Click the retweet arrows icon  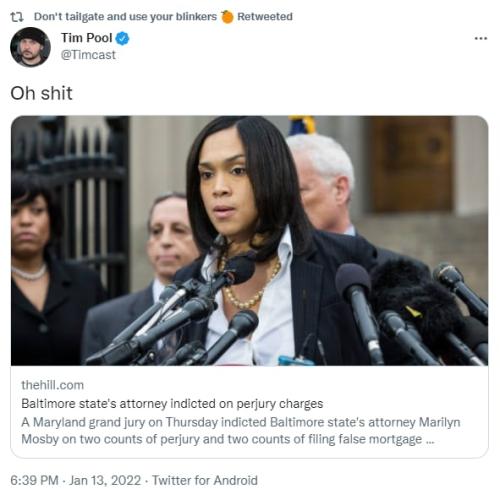[17, 17]
